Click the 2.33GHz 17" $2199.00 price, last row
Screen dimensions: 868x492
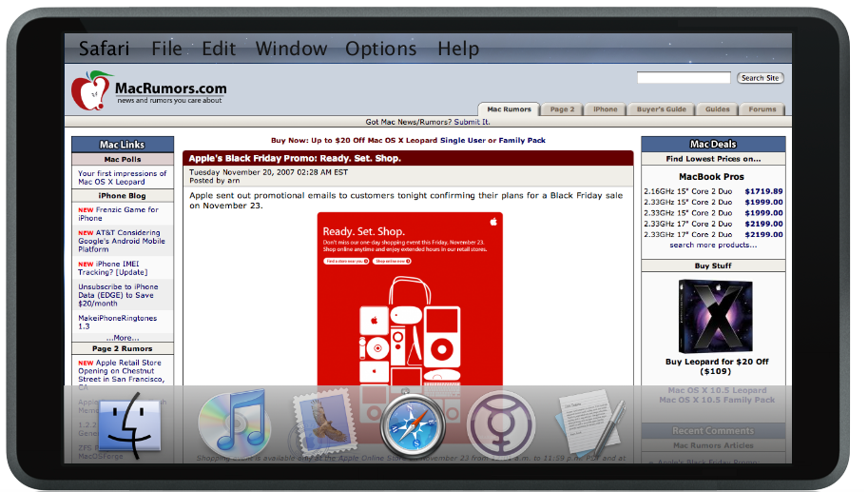[x=763, y=234]
